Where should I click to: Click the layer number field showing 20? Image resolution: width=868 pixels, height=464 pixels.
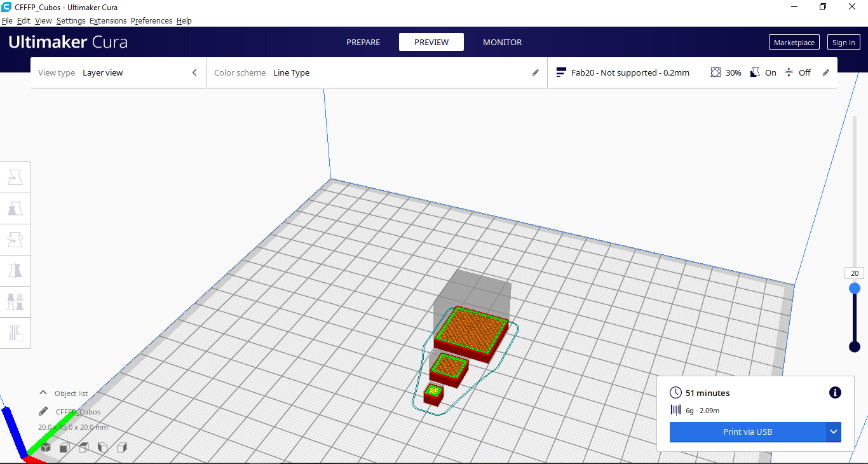(855, 273)
